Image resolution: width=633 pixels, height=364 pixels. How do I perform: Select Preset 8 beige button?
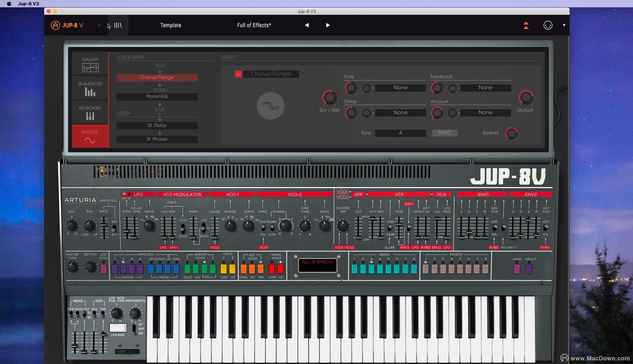486,269
